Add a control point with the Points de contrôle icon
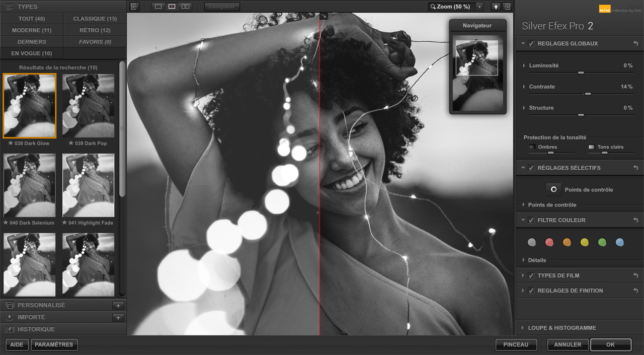 click(x=553, y=190)
